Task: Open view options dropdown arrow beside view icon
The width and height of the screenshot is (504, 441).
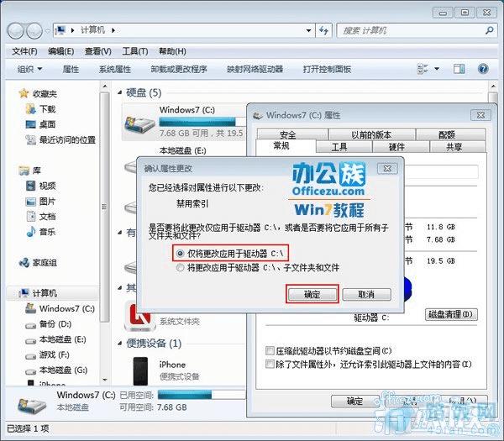Action: (x=437, y=69)
